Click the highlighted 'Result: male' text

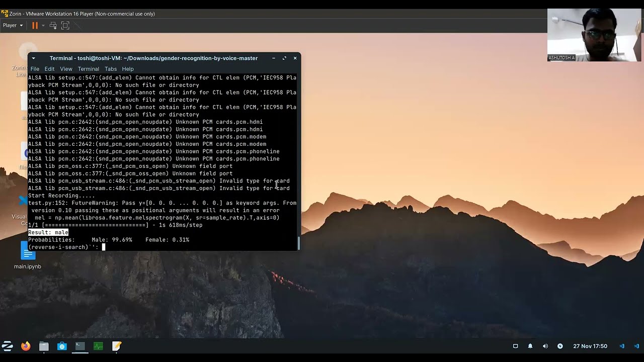click(48, 232)
